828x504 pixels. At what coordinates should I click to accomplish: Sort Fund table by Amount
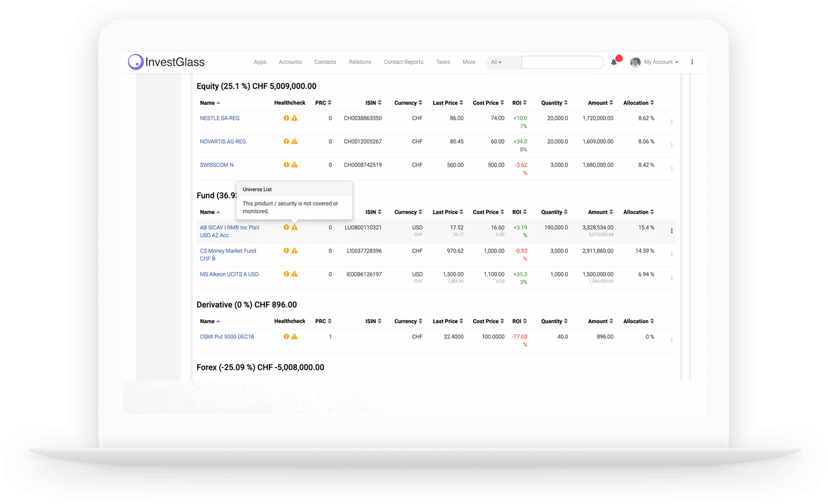[601, 212]
